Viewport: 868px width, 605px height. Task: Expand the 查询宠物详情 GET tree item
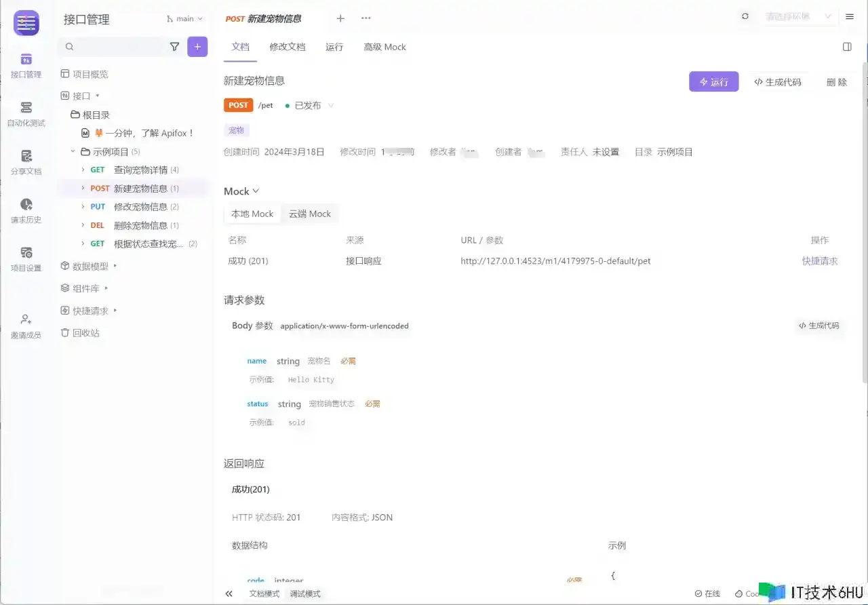(x=83, y=170)
